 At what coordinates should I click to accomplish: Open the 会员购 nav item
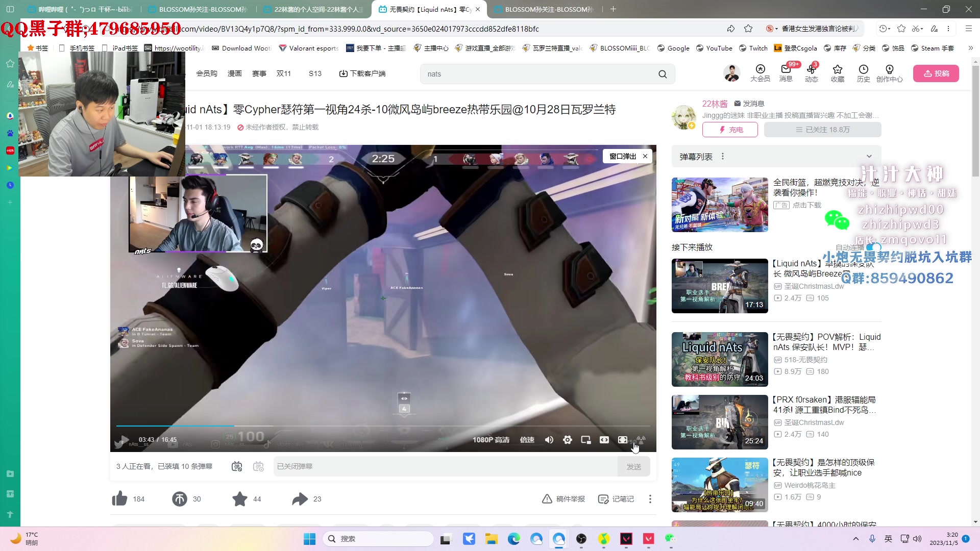pyautogui.click(x=207, y=73)
